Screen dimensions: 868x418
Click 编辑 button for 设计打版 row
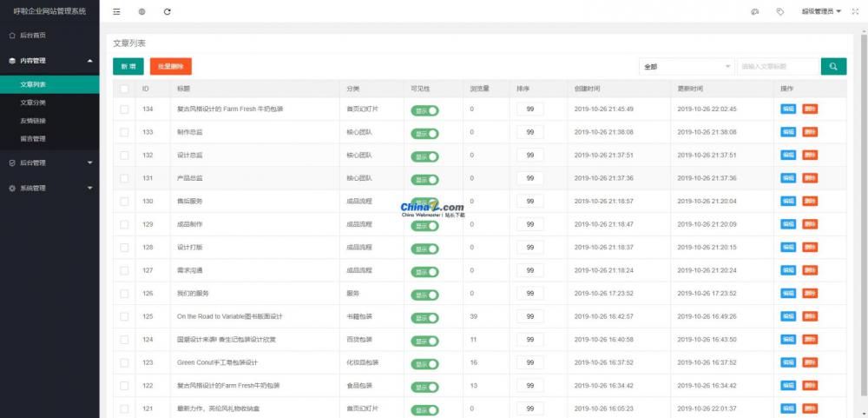(788, 248)
